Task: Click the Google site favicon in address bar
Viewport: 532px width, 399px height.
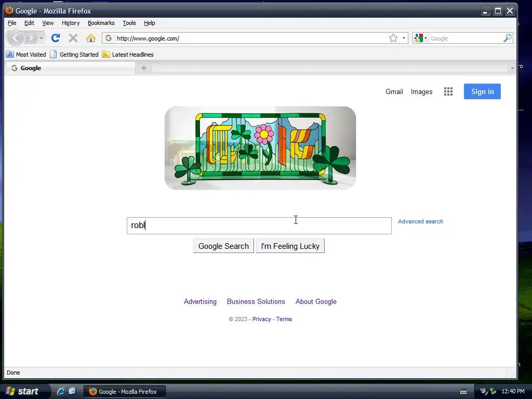Action: tap(109, 38)
